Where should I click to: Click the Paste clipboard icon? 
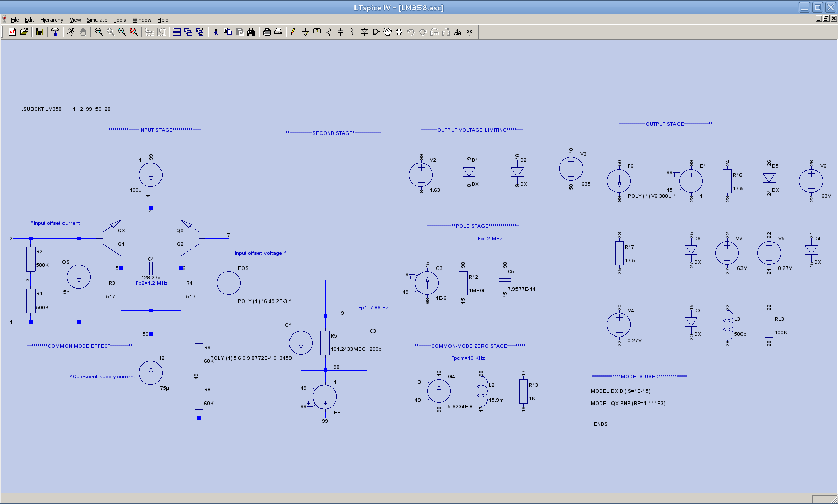click(239, 32)
